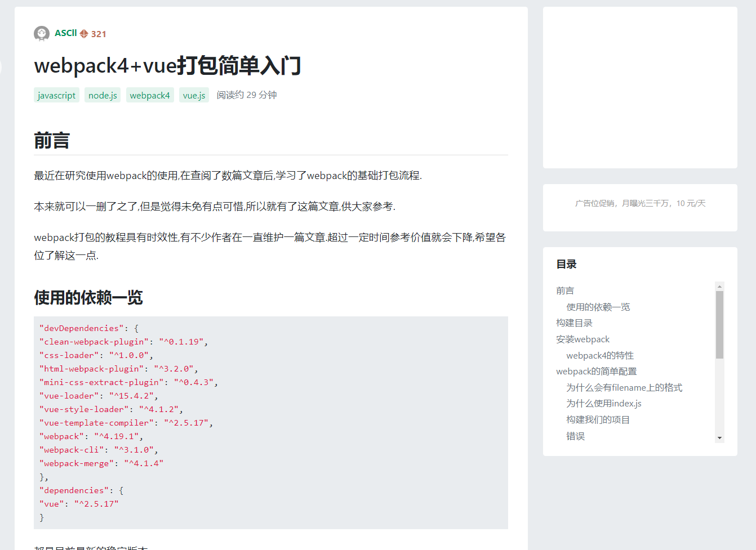Jump to 构建目录 in the contents list
756x550 pixels.
pyautogui.click(x=574, y=323)
